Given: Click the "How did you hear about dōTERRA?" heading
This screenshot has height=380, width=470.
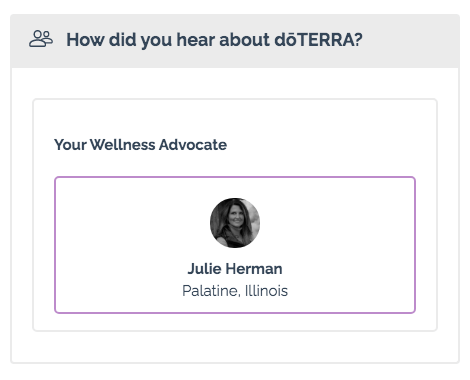Looking at the screenshot, I should 214,40.
